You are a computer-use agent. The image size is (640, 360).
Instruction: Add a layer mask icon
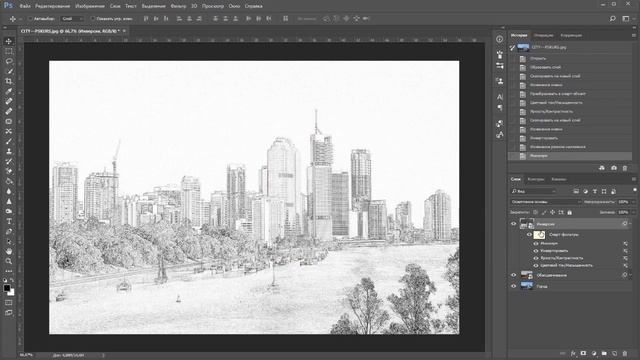click(583, 353)
